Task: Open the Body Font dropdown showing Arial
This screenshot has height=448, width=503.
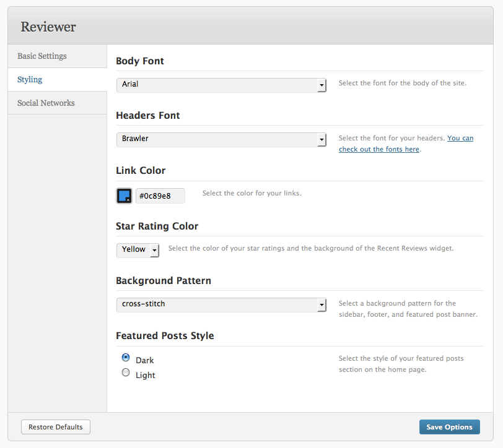Action: pos(221,85)
